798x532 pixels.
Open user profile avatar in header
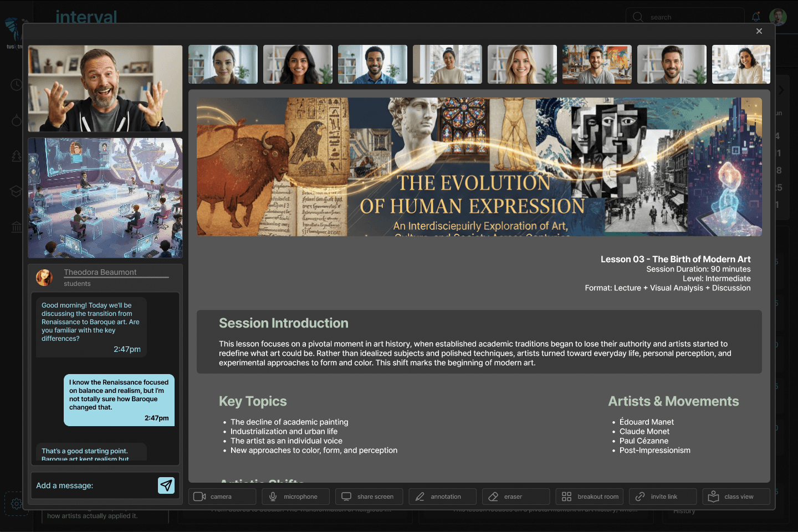point(778,17)
